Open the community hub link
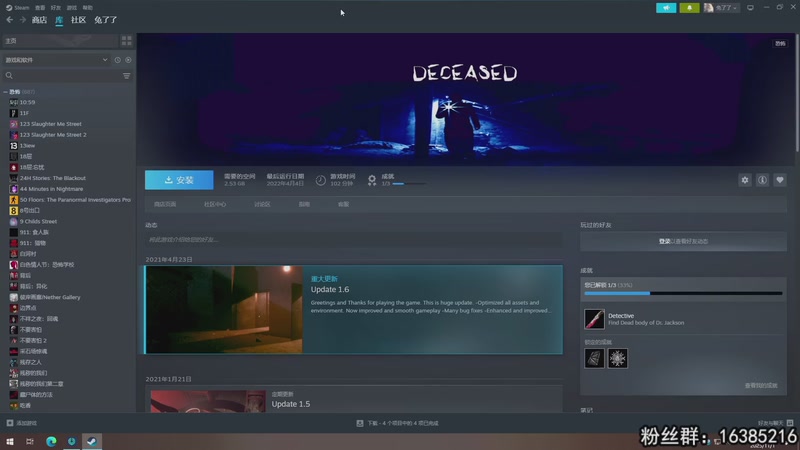The width and height of the screenshot is (800, 450). (x=215, y=204)
